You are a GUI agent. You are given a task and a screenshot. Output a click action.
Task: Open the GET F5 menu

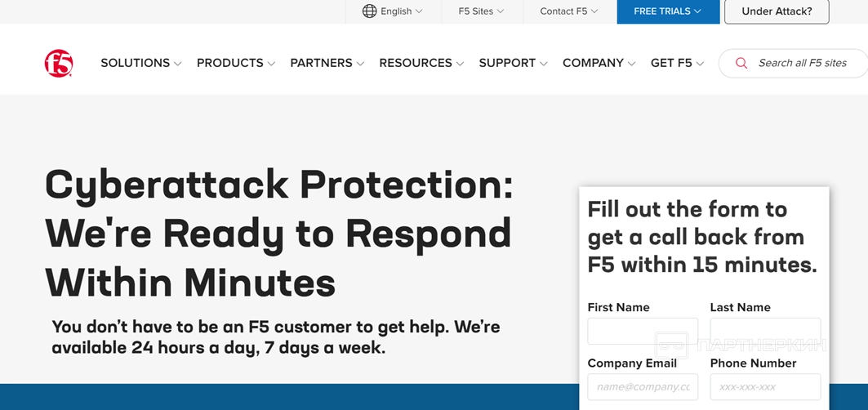coord(677,63)
